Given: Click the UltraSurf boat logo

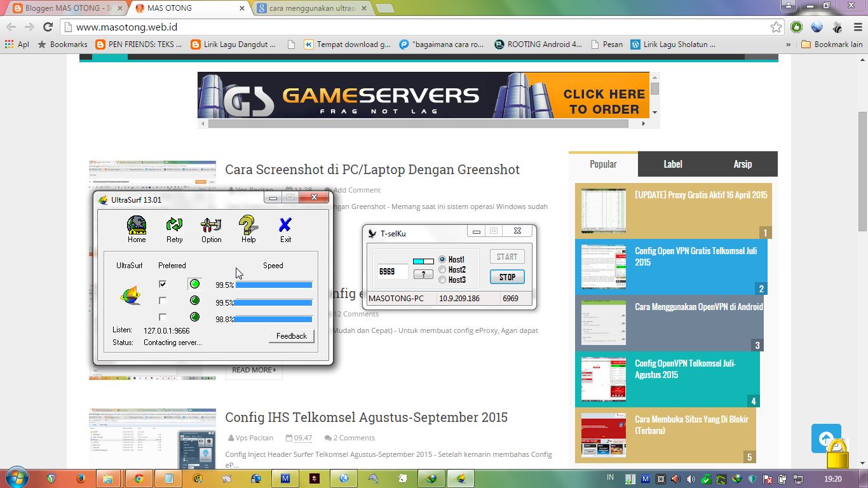Looking at the screenshot, I should click(131, 295).
